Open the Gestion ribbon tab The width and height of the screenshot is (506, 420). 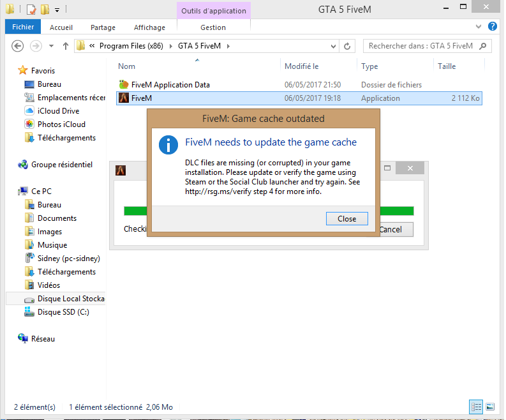pos(213,27)
